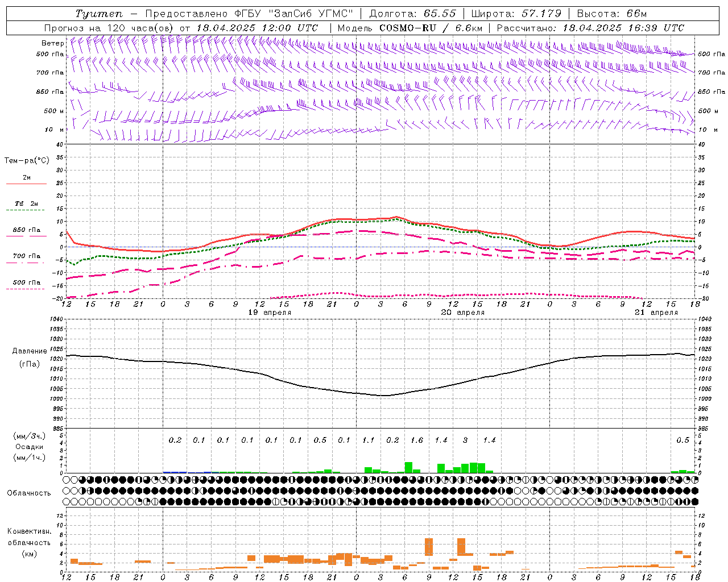Click 'Рассчитано: 18.04.2025 16:39 UTC' timestamp
Screen dimensions: 728x582
pyautogui.click(x=590, y=28)
